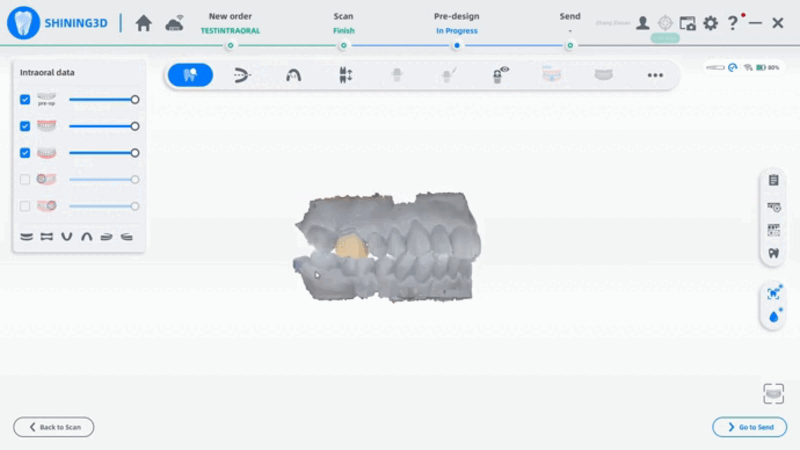Go to New order step label
This screenshot has height=450, width=800.
click(x=230, y=16)
